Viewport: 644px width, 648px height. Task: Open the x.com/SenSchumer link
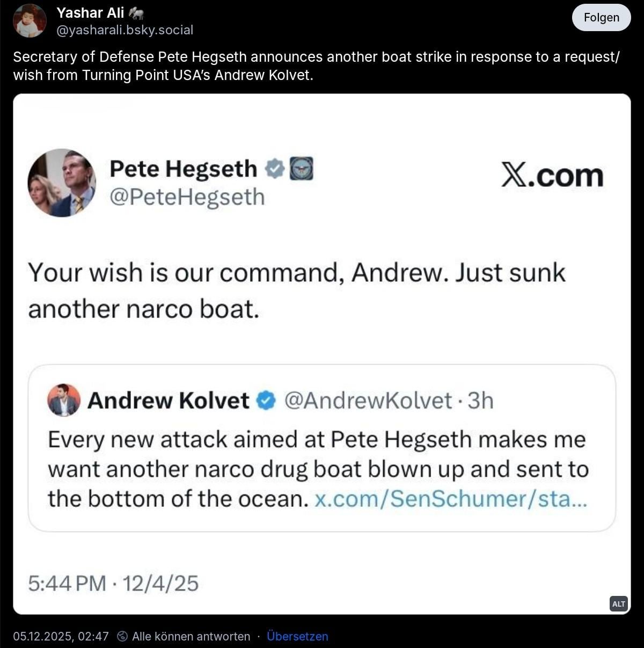(451, 499)
